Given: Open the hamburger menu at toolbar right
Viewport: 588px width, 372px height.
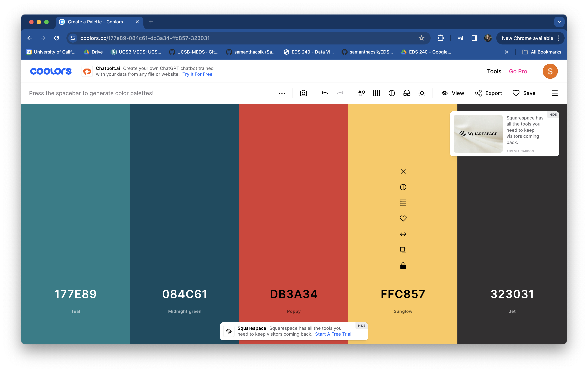Looking at the screenshot, I should [x=555, y=93].
